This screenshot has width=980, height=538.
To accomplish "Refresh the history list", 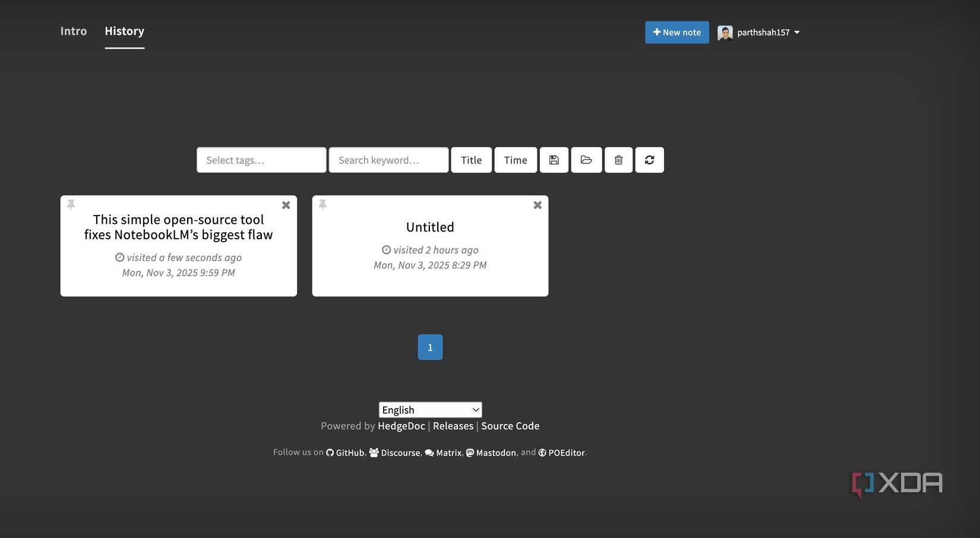I will click(649, 160).
